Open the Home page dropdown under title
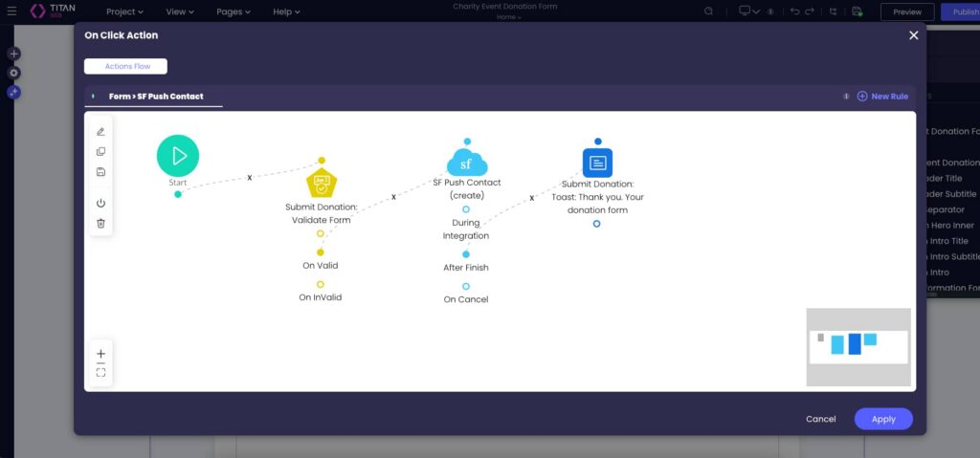980x458 pixels. [x=509, y=17]
